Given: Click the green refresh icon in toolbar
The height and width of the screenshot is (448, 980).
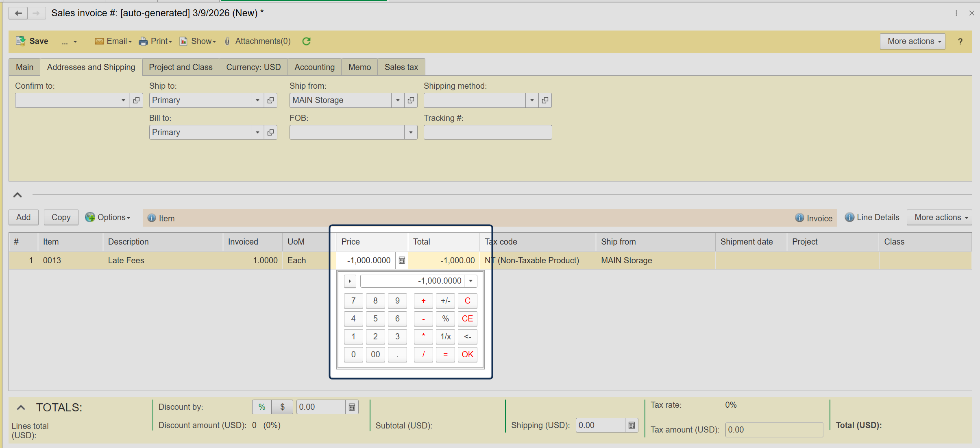Looking at the screenshot, I should (x=306, y=41).
